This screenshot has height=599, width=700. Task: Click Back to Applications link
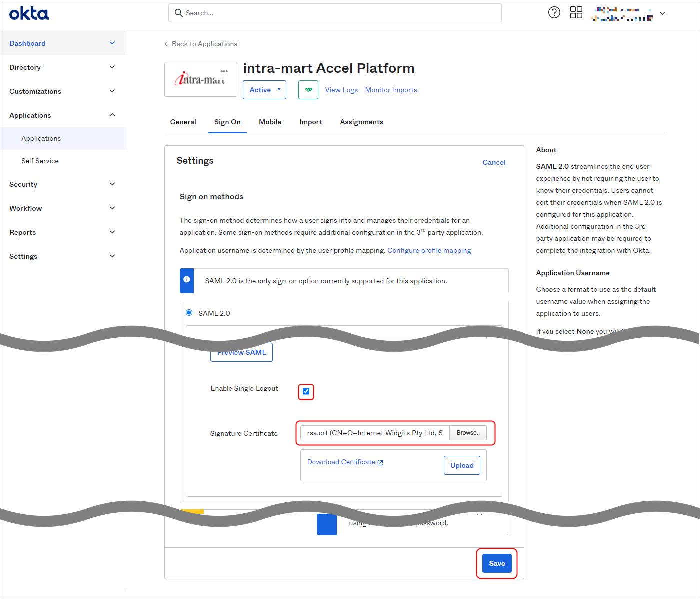(x=201, y=44)
